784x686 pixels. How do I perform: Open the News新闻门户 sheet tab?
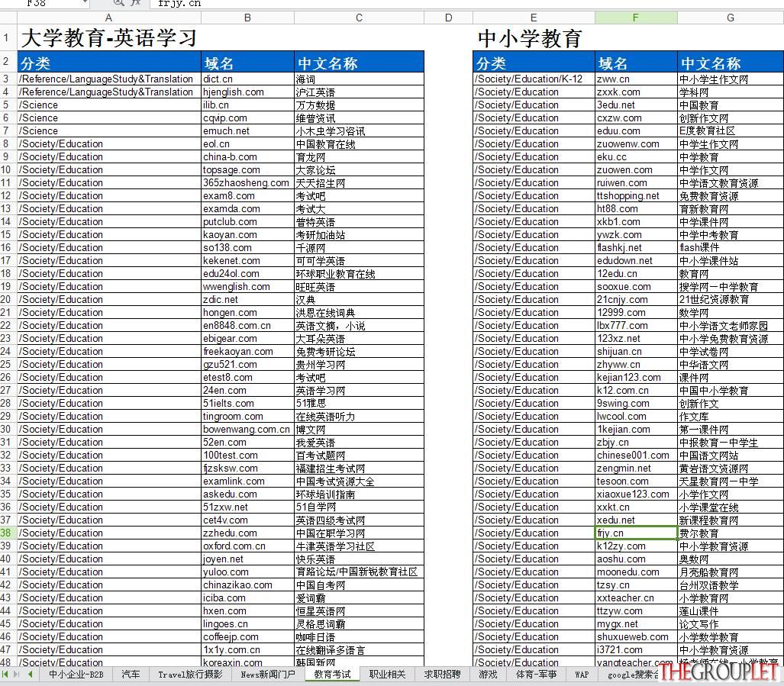click(x=267, y=675)
